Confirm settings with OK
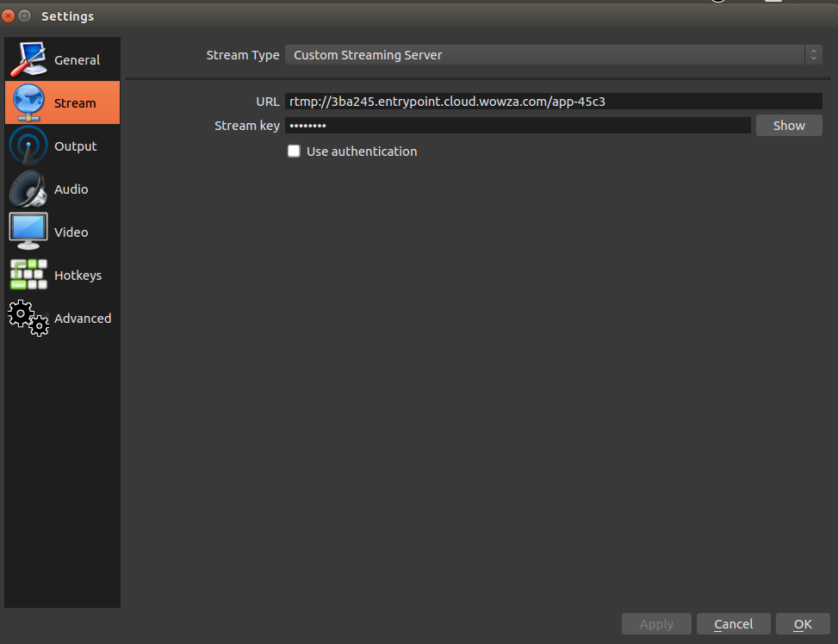 click(x=803, y=624)
